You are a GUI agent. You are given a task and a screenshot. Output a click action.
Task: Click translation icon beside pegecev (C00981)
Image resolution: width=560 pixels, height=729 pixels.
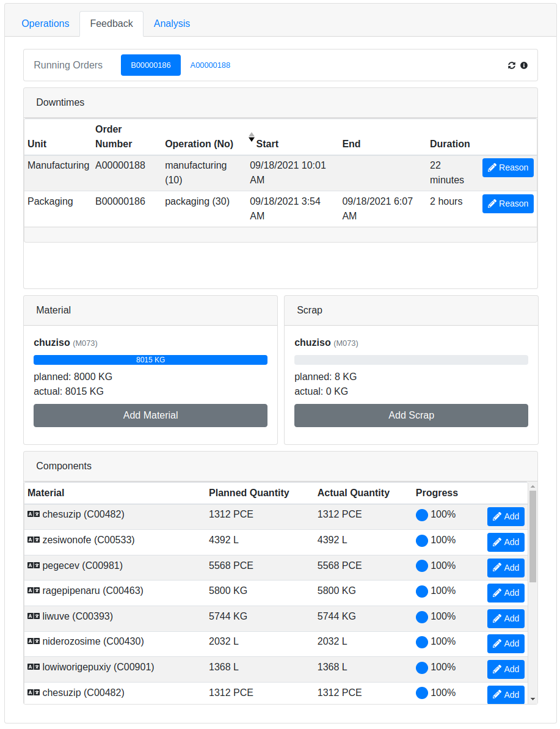(x=34, y=566)
